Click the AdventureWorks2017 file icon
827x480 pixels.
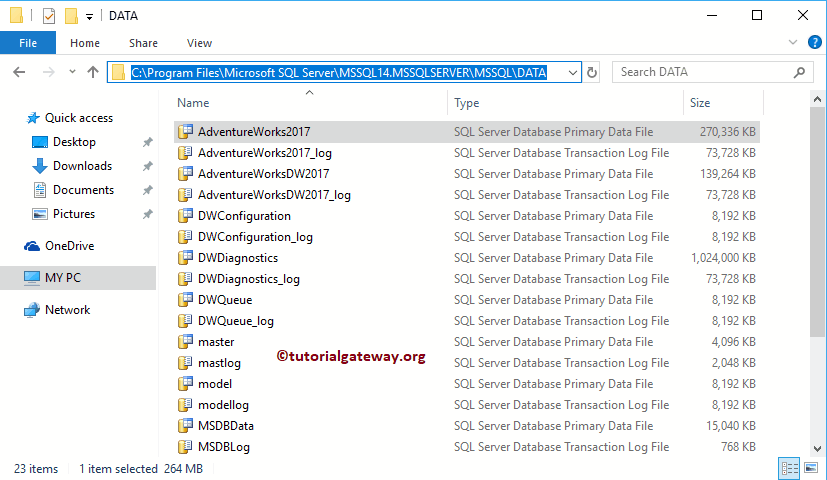pos(185,131)
